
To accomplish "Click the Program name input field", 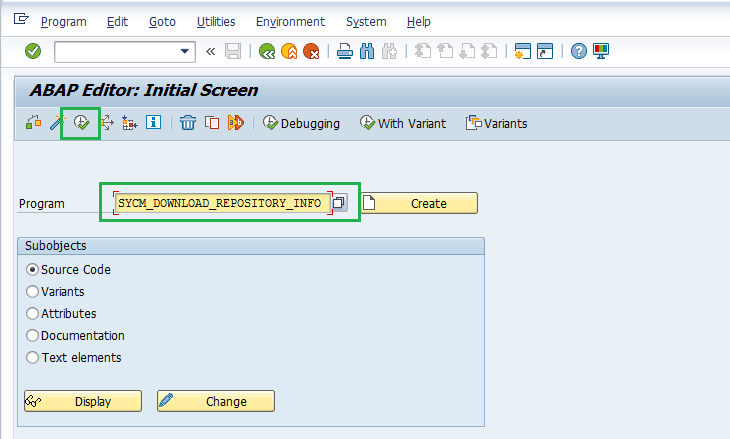I will [x=223, y=203].
